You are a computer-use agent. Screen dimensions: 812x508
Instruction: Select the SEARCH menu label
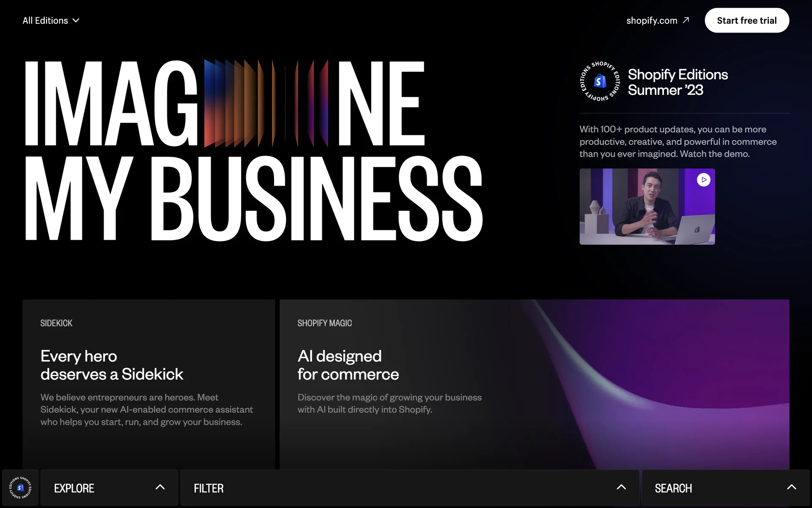point(673,488)
